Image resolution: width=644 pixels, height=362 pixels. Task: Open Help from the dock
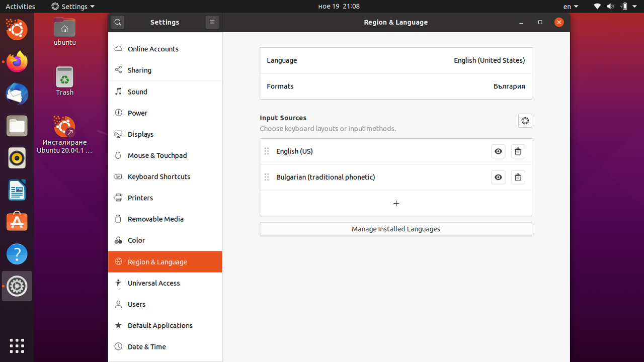tap(17, 254)
